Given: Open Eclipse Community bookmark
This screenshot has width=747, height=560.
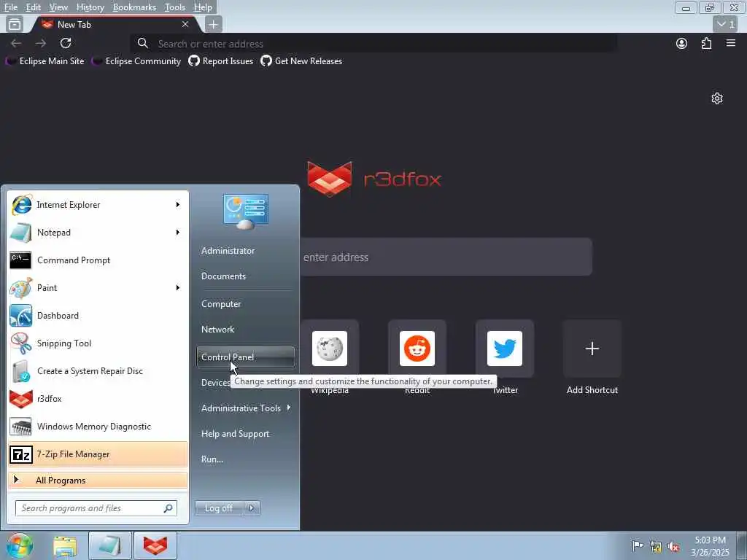Looking at the screenshot, I should pos(137,61).
